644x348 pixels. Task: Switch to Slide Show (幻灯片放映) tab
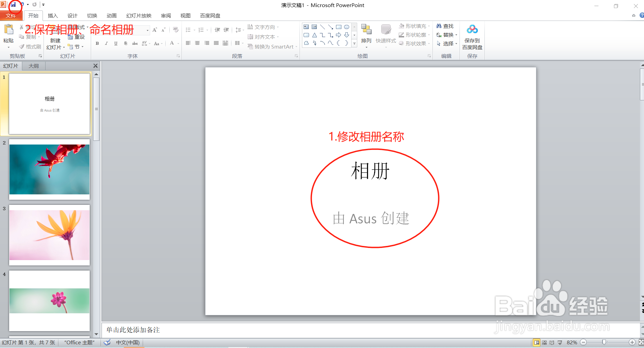point(139,16)
